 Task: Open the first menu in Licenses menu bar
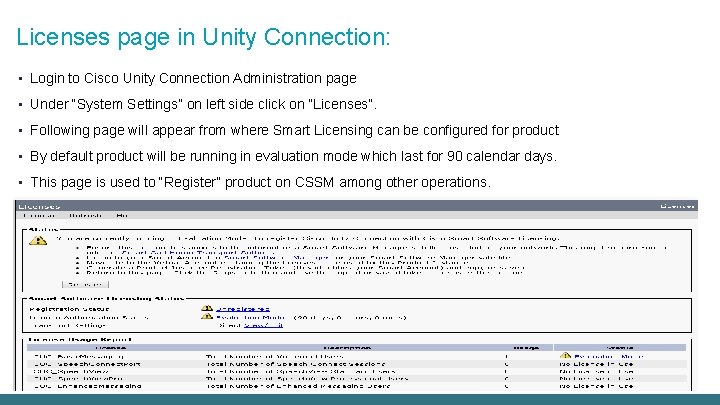coord(39,215)
